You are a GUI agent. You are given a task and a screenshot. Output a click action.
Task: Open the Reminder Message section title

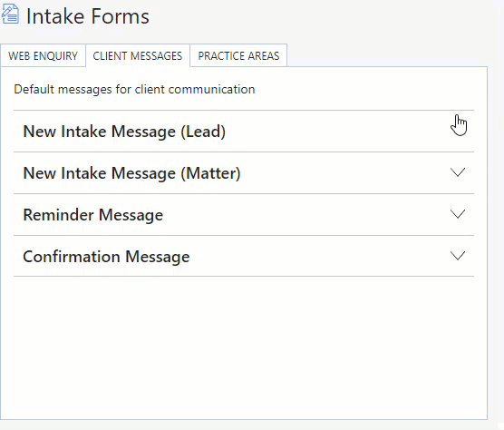(x=92, y=215)
